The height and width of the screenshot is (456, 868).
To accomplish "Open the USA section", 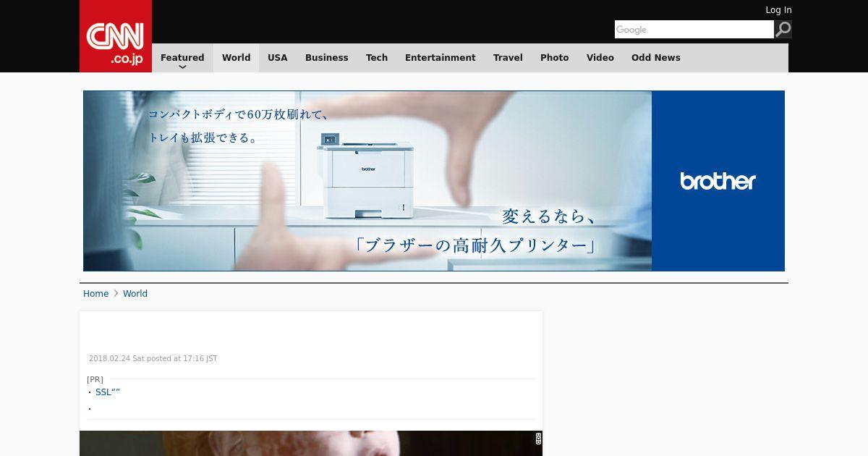I will [278, 58].
